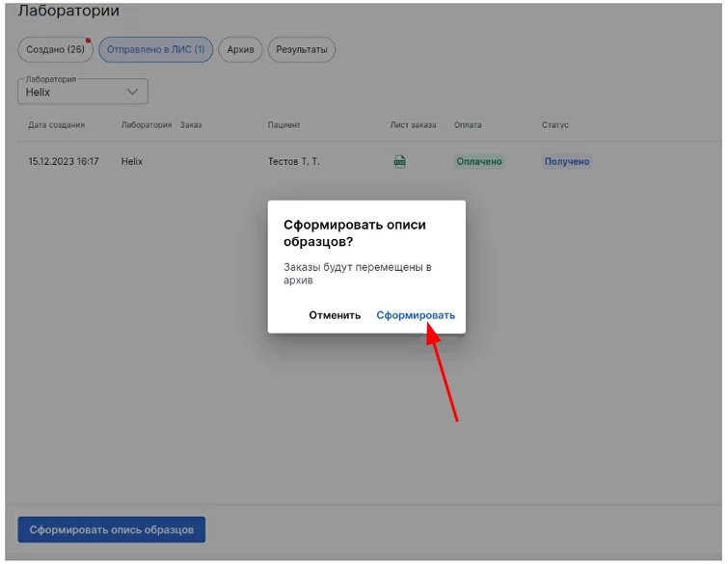The height and width of the screenshot is (564, 728).
Task: Click the Статус column header
Action: (554, 125)
